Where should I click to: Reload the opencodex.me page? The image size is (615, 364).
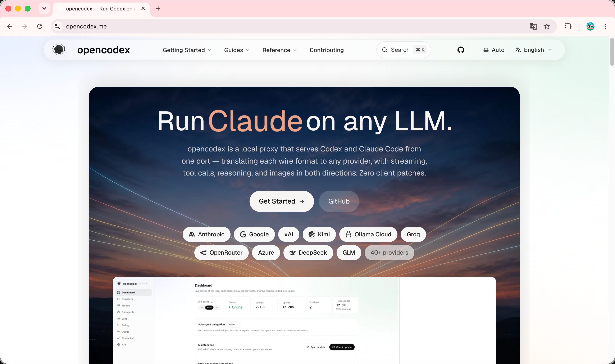(x=40, y=27)
